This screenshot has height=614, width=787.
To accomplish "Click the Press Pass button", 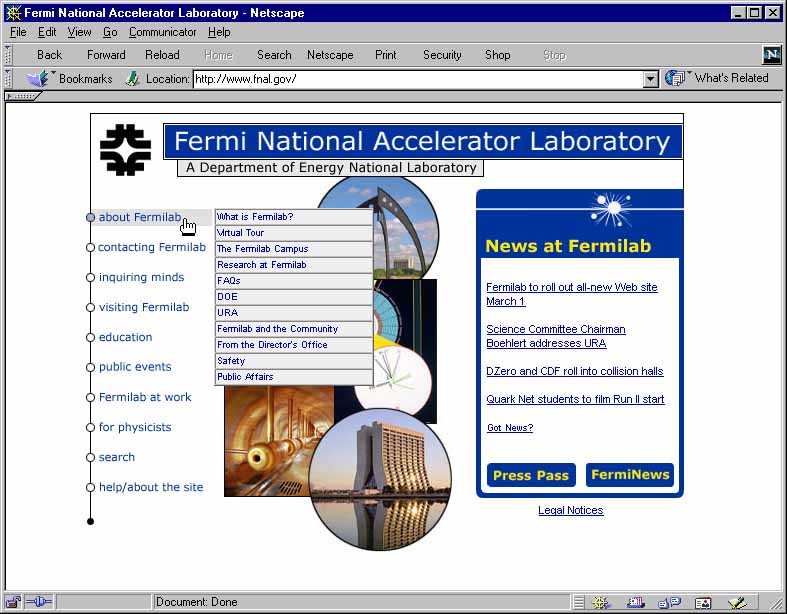I will [x=531, y=475].
